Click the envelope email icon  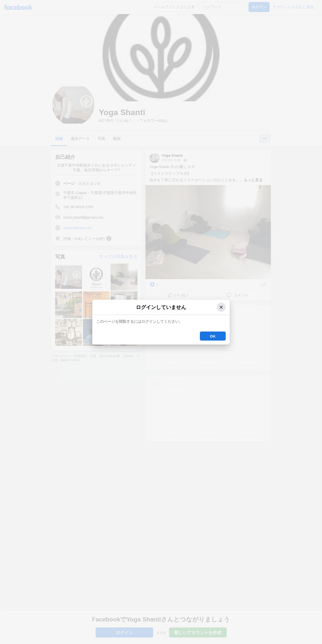click(58, 217)
